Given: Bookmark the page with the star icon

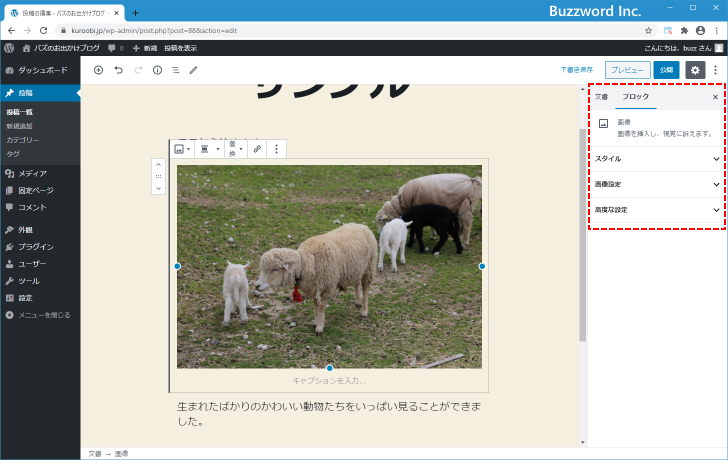Looking at the screenshot, I should [648, 31].
